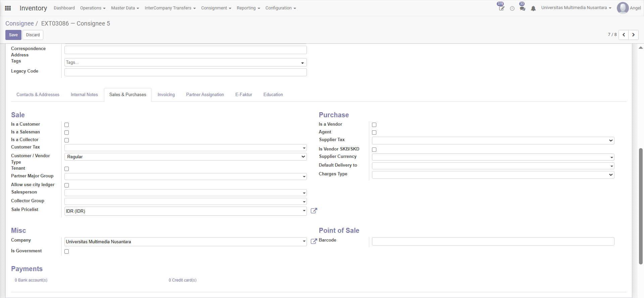Open the Charges Type dropdown

(x=493, y=175)
